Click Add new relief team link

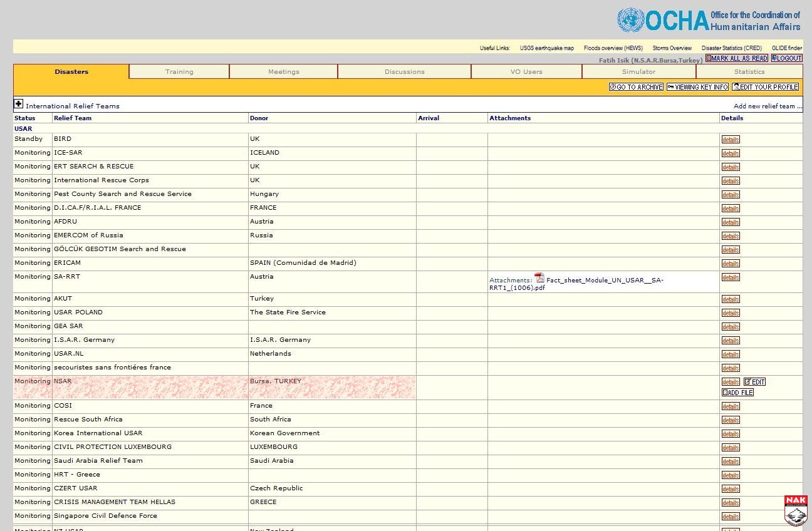[x=768, y=106]
